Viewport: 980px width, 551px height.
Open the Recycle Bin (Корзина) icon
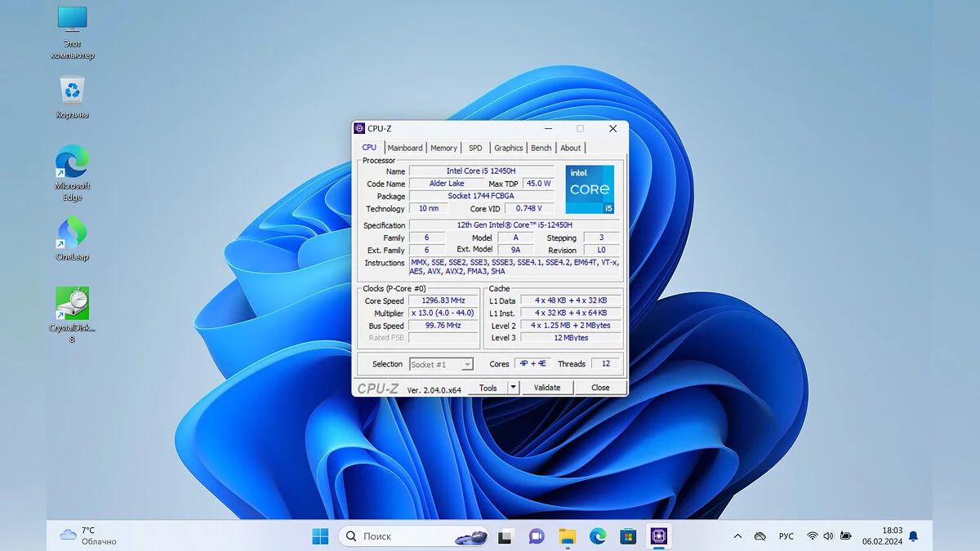(x=72, y=91)
